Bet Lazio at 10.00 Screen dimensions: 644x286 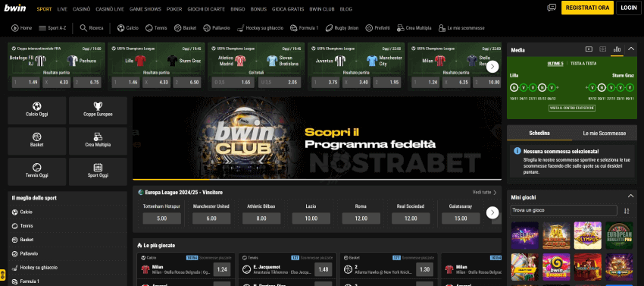click(x=311, y=218)
